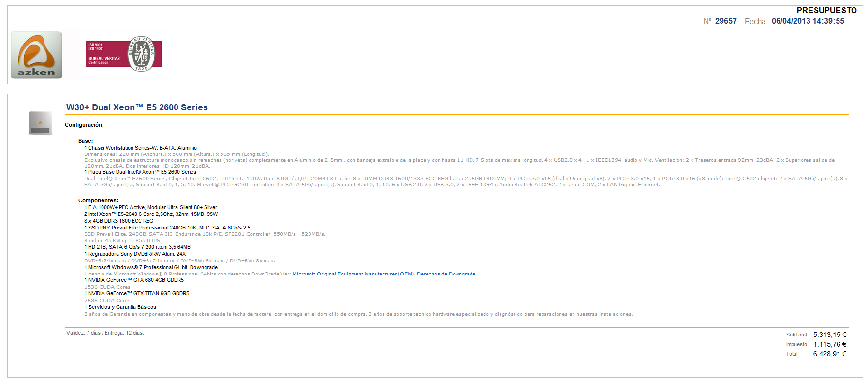This screenshot has height=382, width=868.
Task: Select the SSD PNY Prevail Elite Professional line
Action: coord(167,228)
